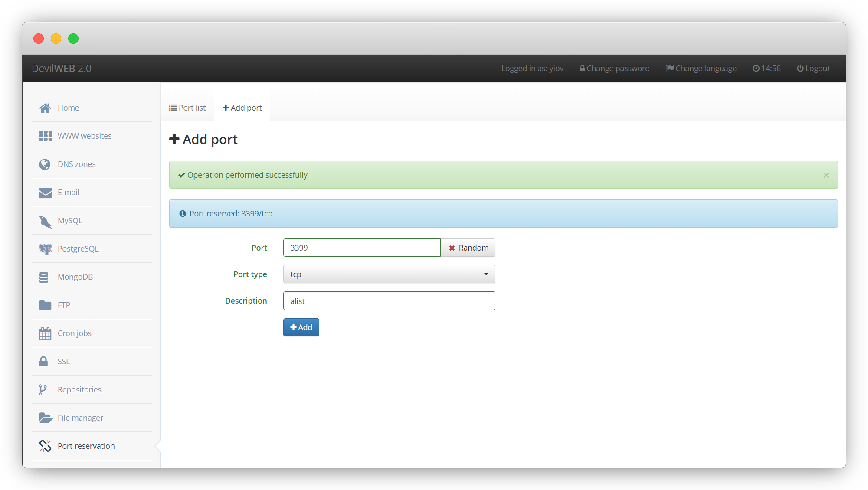The width and height of the screenshot is (868, 490).
Task: Open Repositories branch icon
Action: (x=43, y=390)
